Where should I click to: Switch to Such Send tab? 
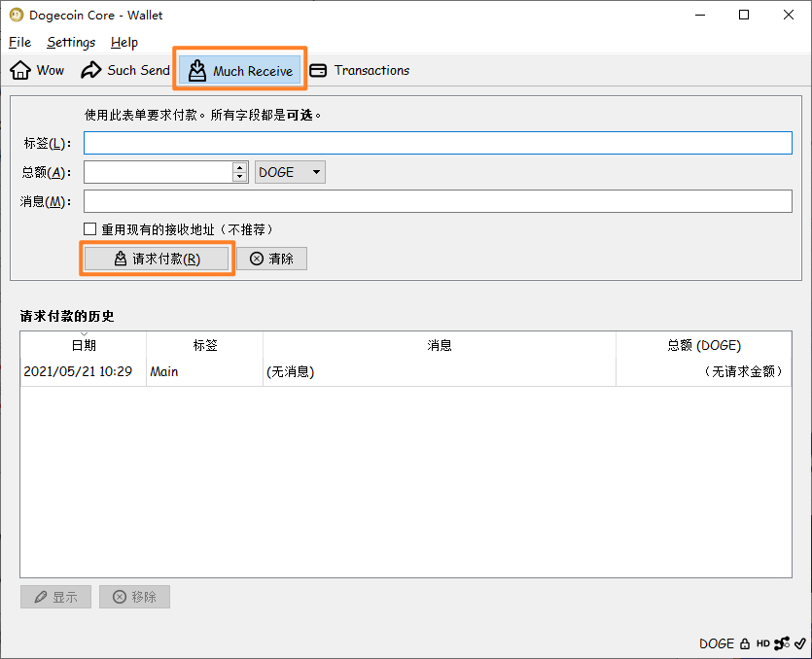click(x=125, y=70)
